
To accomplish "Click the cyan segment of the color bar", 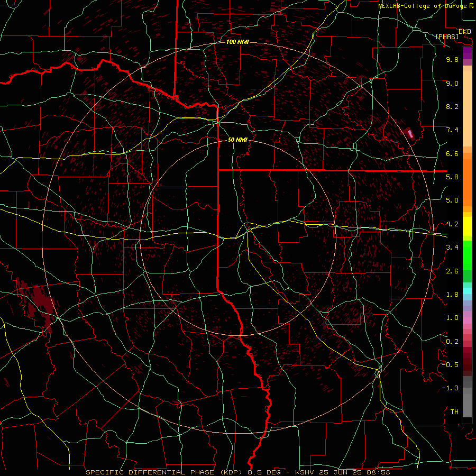I will pyautogui.click(x=467, y=291).
